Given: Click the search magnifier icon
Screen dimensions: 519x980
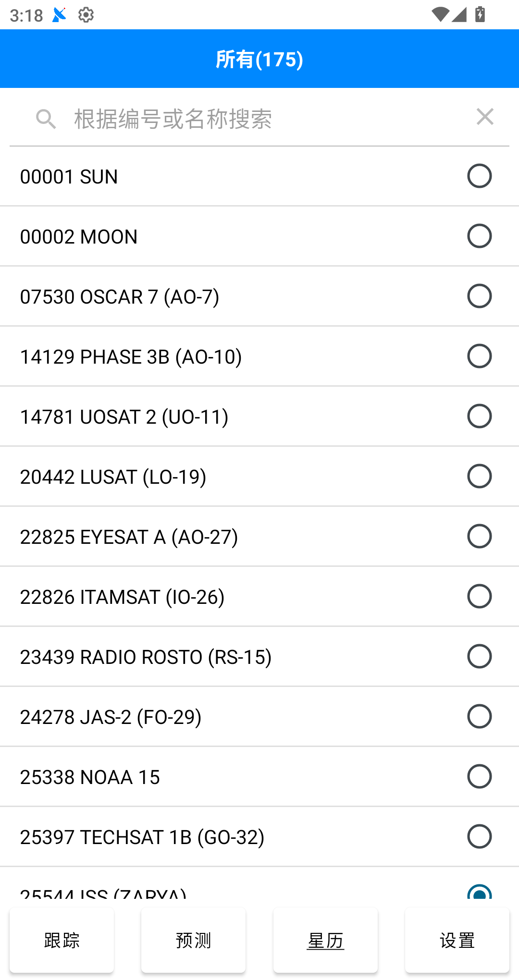Looking at the screenshot, I should [x=46, y=119].
